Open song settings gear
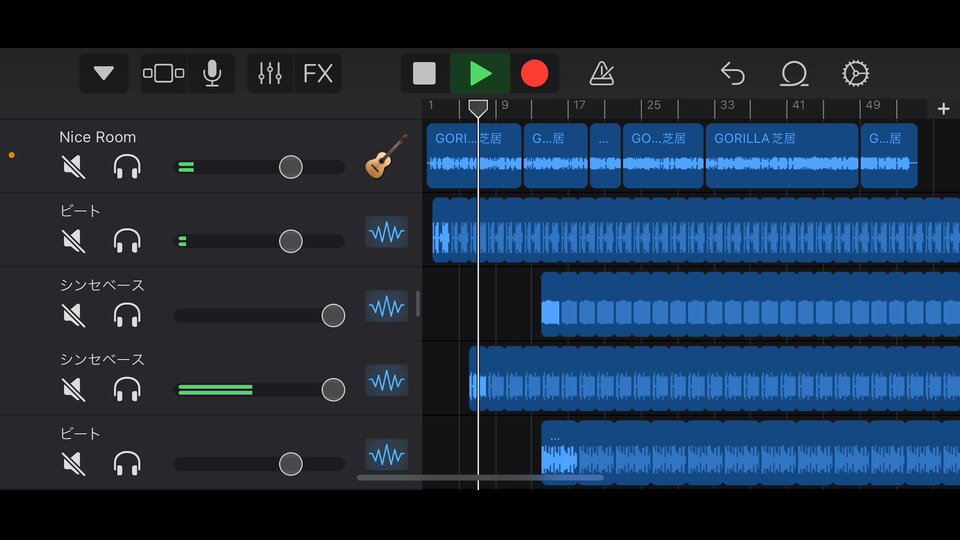Image resolution: width=960 pixels, height=540 pixels. coord(856,74)
